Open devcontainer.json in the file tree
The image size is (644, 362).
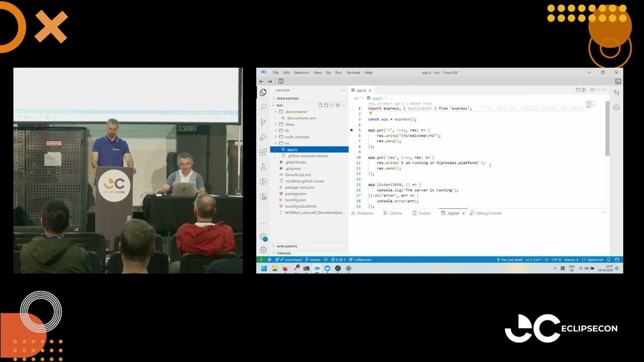coord(301,118)
